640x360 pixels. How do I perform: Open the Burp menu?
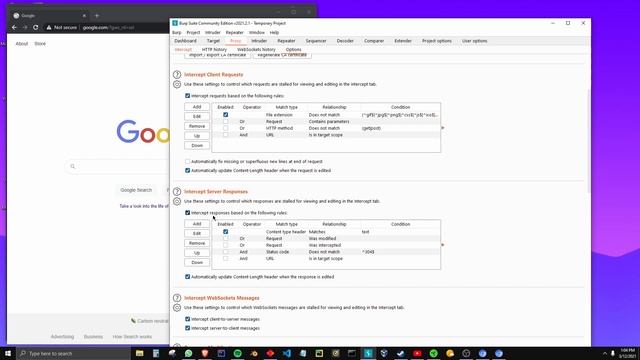tap(177, 33)
